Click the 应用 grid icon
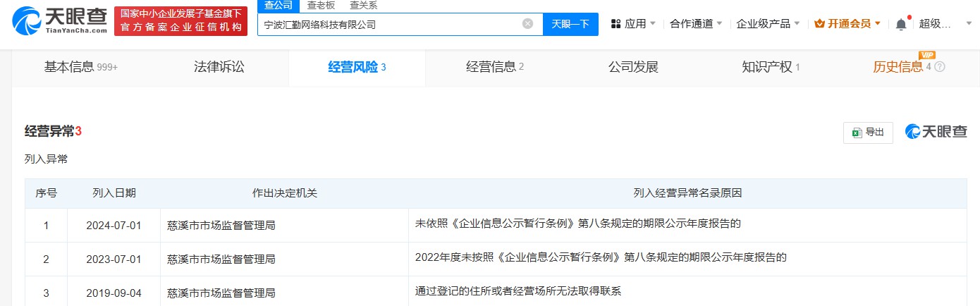 click(615, 24)
